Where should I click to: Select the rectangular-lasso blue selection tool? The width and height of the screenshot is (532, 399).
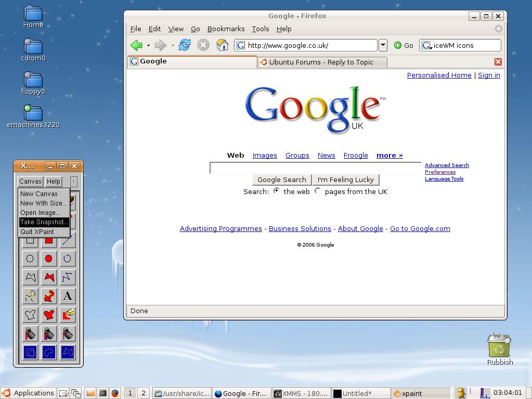[x=30, y=352]
